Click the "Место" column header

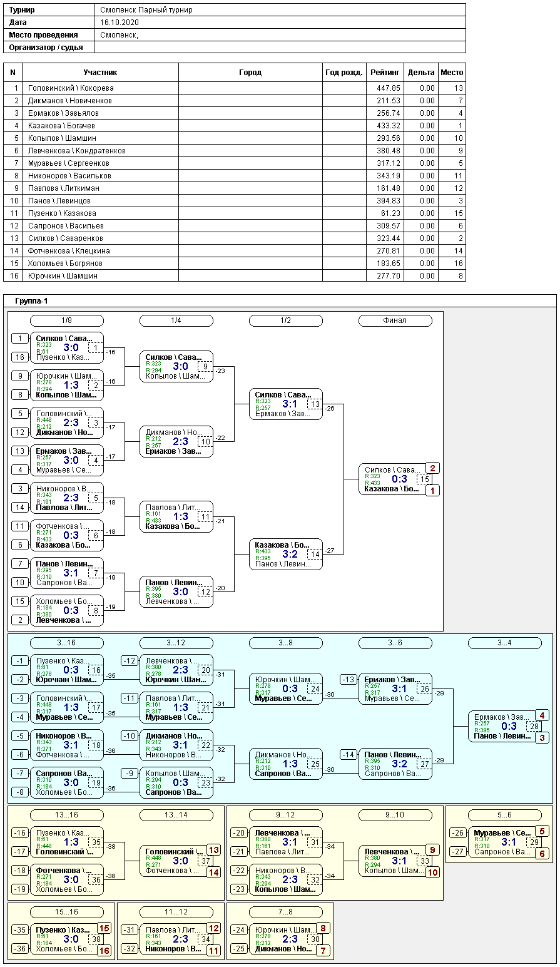pos(452,73)
